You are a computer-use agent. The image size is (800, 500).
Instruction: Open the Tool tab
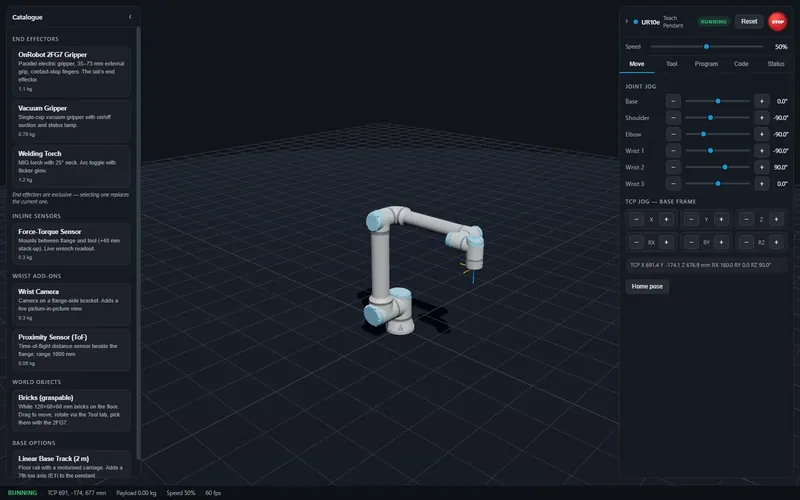tap(671, 64)
